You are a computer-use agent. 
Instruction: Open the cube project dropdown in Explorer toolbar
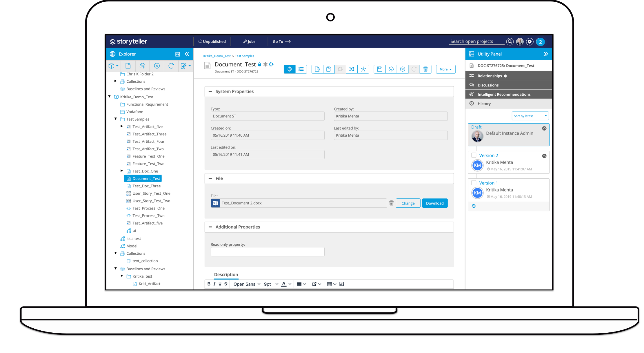coord(113,66)
